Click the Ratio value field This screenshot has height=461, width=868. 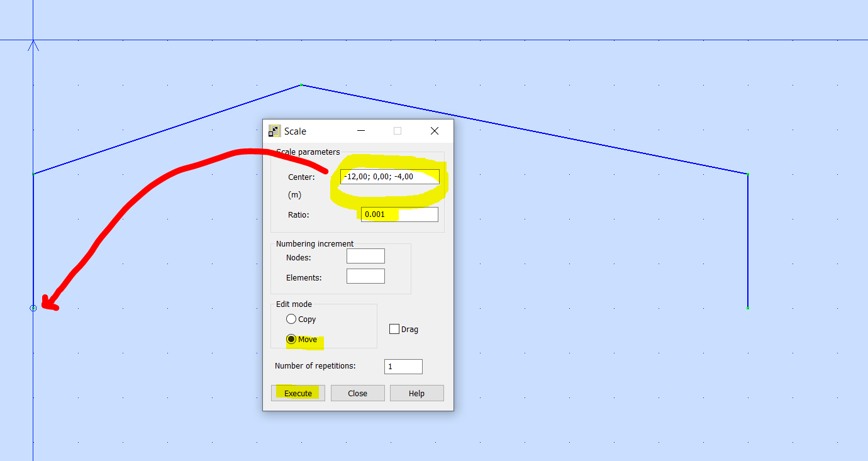click(399, 214)
